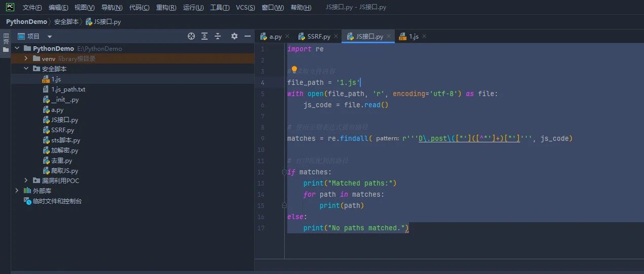The width and height of the screenshot is (644, 274).
Task: Toggle code fold marker at if matches line
Action: (284, 172)
